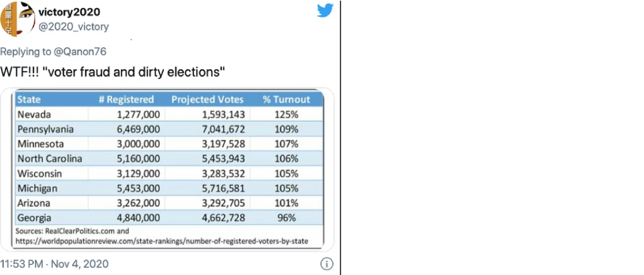Select the Nevada row in the table
644x275 pixels.
pyautogui.click(x=169, y=114)
